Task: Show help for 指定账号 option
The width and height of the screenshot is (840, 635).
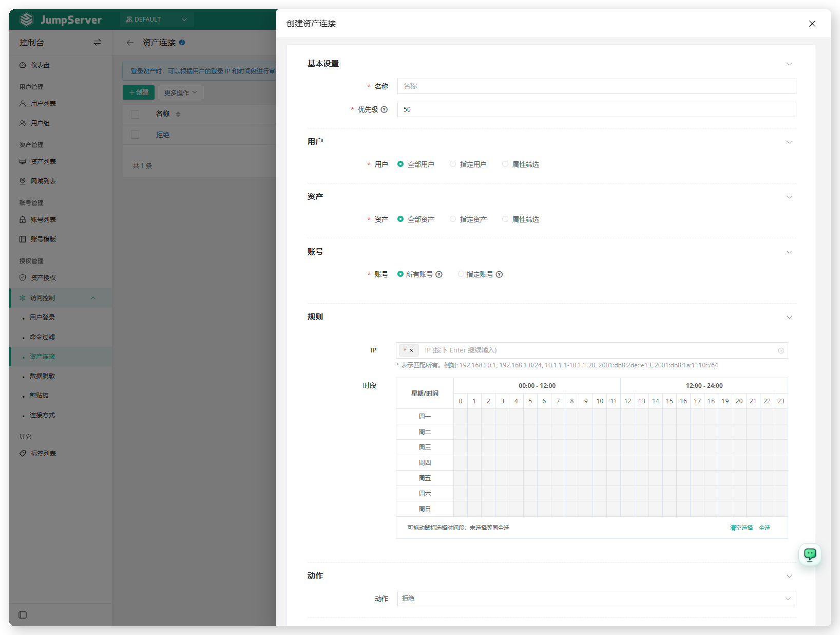Action: click(499, 274)
